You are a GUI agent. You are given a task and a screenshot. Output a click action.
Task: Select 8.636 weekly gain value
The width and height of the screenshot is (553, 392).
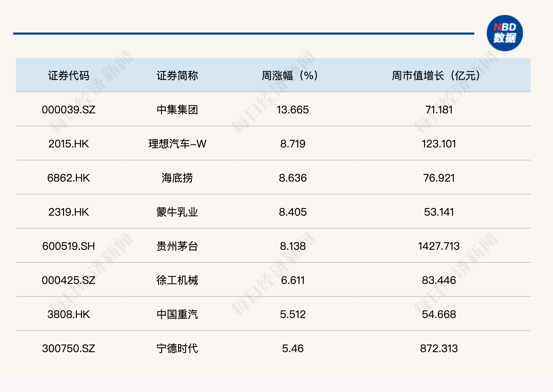[293, 178]
